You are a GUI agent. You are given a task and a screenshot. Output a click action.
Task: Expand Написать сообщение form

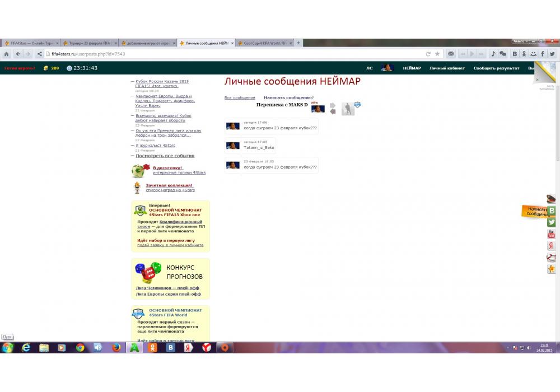coord(287,98)
